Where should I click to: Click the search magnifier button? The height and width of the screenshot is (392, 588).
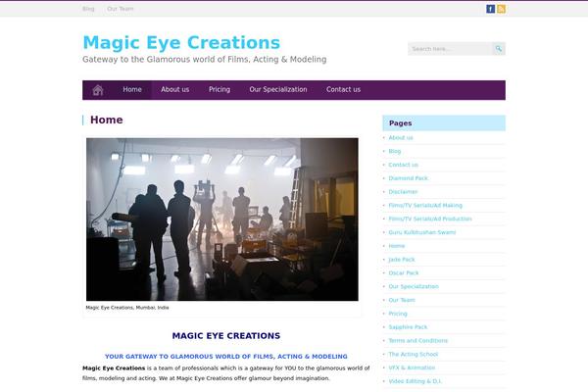pyautogui.click(x=499, y=49)
